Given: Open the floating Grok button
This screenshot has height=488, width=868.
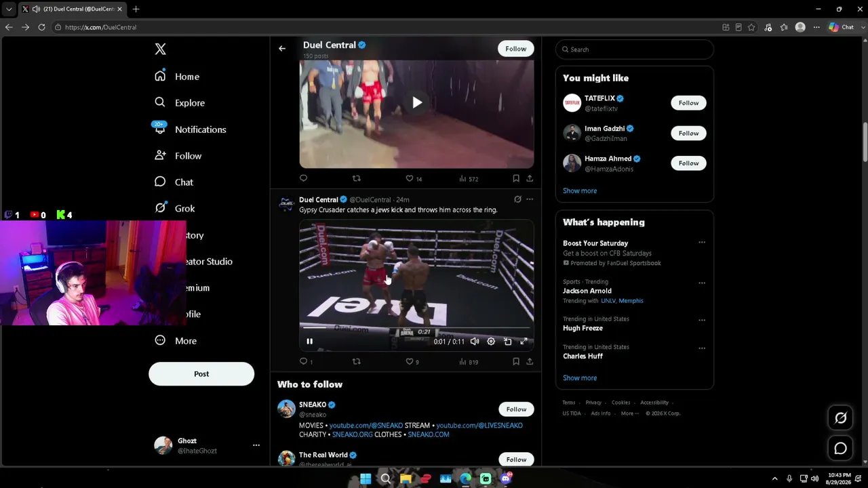Looking at the screenshot, I should pos(840,418).
